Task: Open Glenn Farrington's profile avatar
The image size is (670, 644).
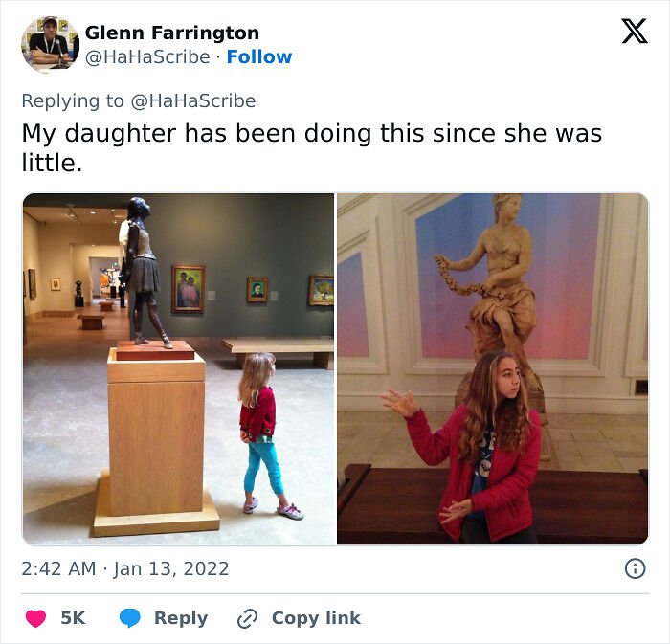Action: pos(51,44)
